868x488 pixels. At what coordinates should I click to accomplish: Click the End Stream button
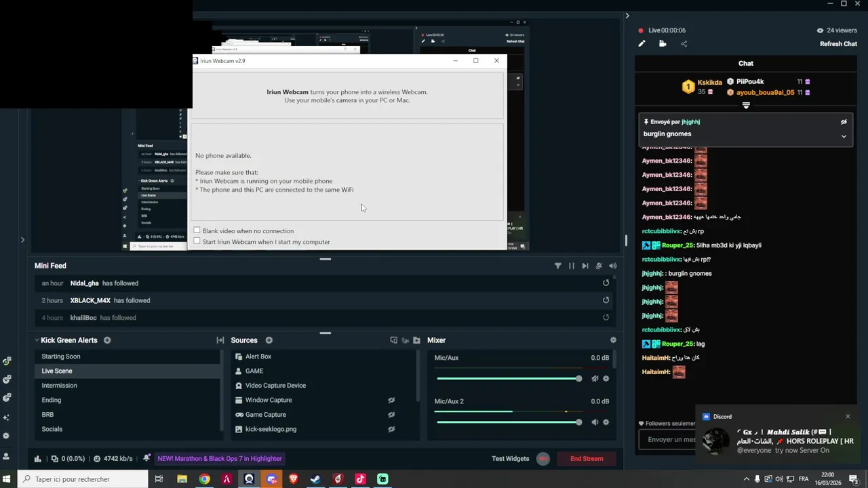pyautogui.click(x=587, y=459)
